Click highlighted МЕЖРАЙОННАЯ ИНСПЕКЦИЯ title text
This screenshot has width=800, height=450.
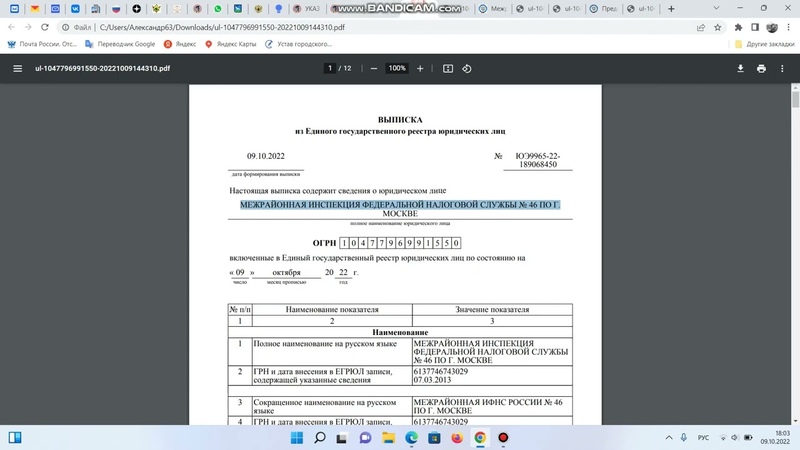[x=400, y=205]
